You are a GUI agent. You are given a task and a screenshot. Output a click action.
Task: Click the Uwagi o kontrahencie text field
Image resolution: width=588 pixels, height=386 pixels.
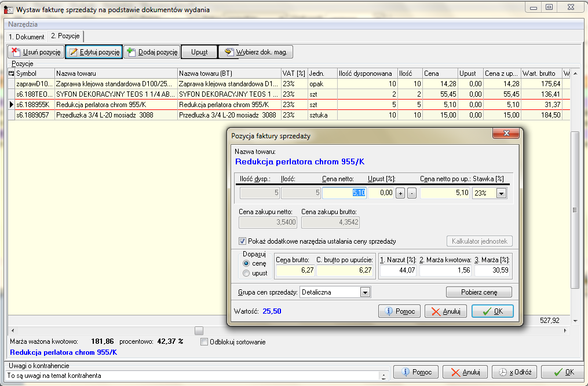(193, 376)
